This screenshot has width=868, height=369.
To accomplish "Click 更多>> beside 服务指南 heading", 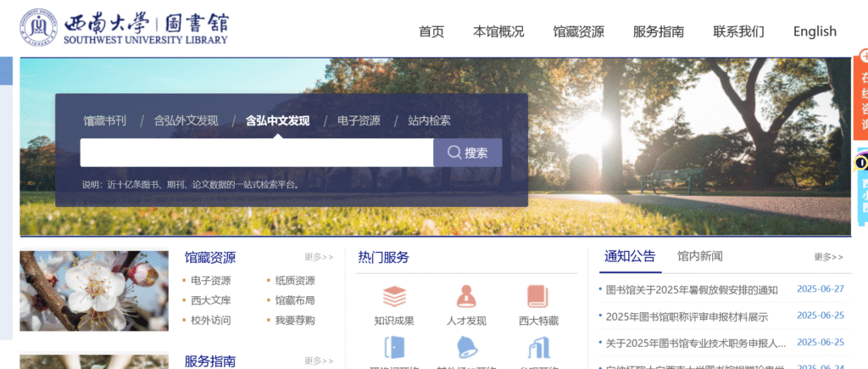I will coord(319,361).
